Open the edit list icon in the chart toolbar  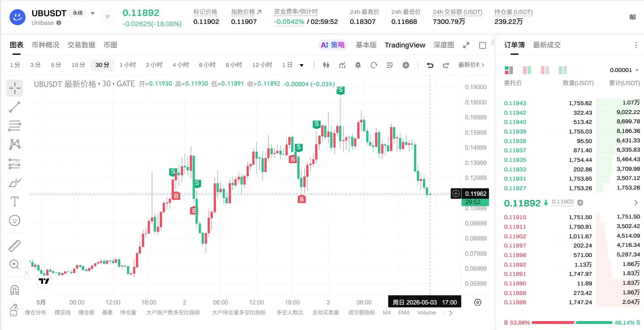[x=390, y=65]
